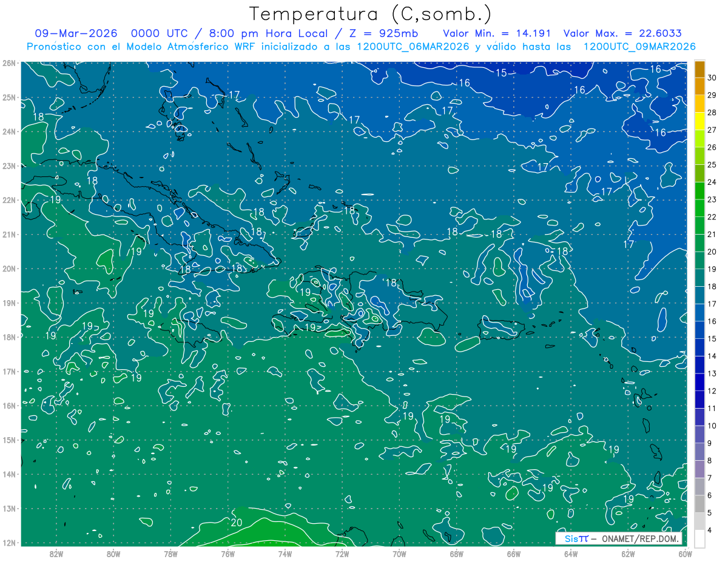
Task: Click latitude label "14N"
Action: (9, 474)
